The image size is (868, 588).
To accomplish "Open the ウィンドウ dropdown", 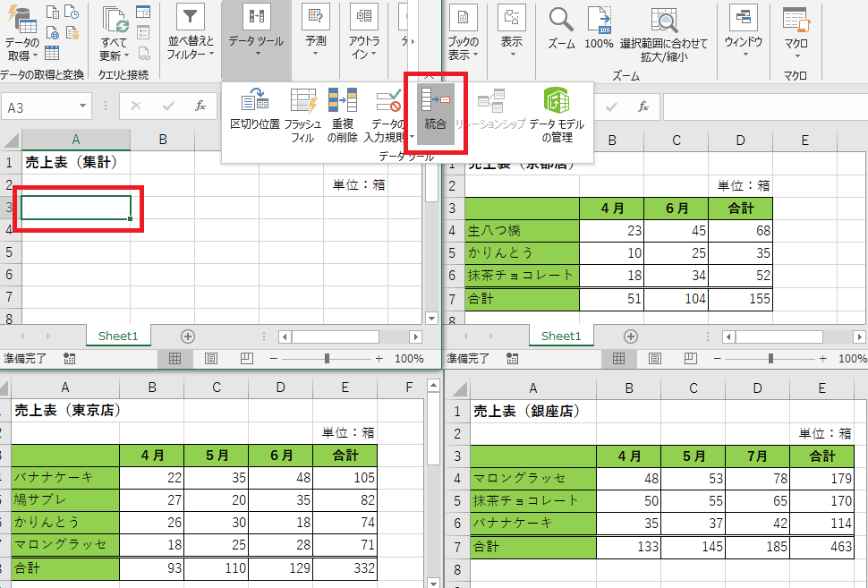I will [x=744, y=32].
